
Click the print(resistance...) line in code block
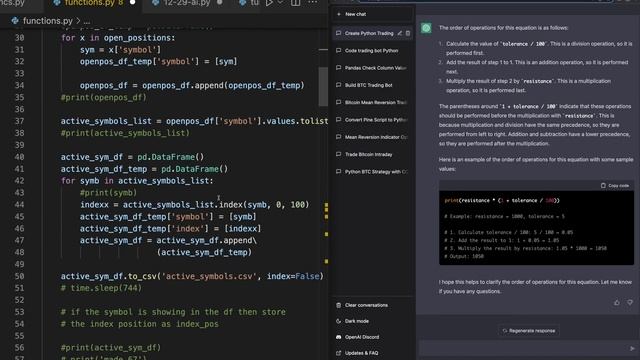(502, 200)
